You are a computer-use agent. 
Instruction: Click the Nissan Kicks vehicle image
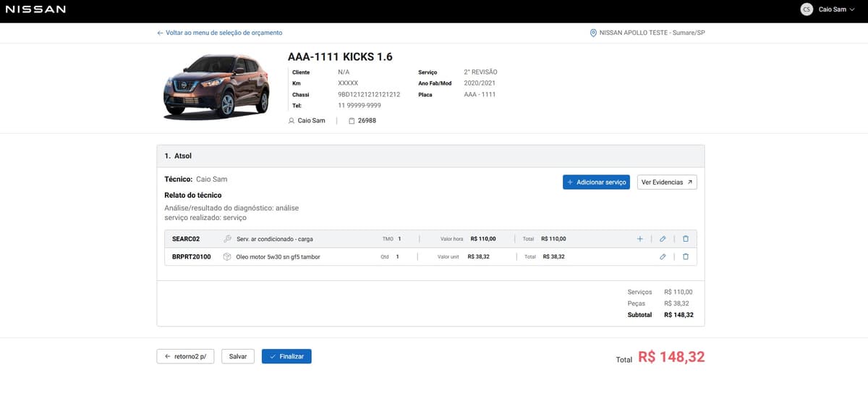click(x=216, y=85)
